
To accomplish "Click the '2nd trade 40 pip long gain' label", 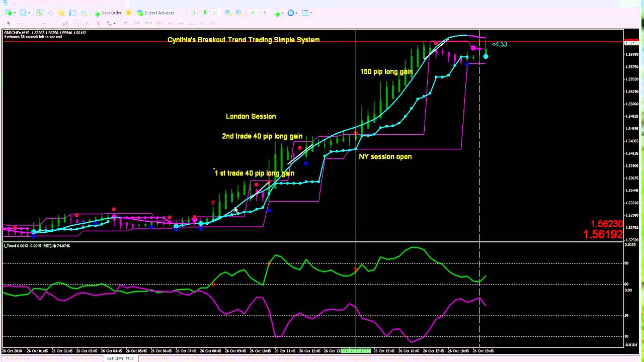I will pyautogui.click(x=262, y=136).
